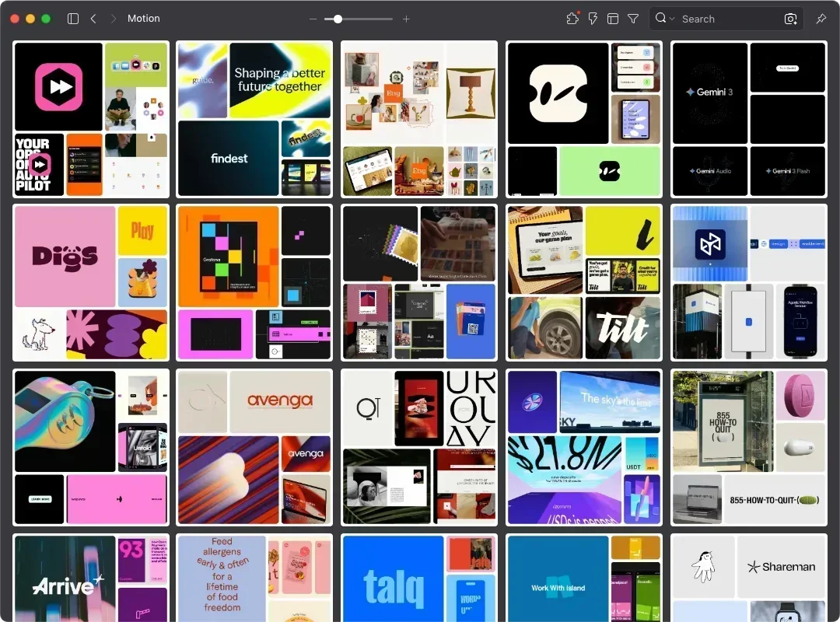Open the black blob logo thumbnail
This screenshot has height=622, width=840.
click(x=584, y=120)
